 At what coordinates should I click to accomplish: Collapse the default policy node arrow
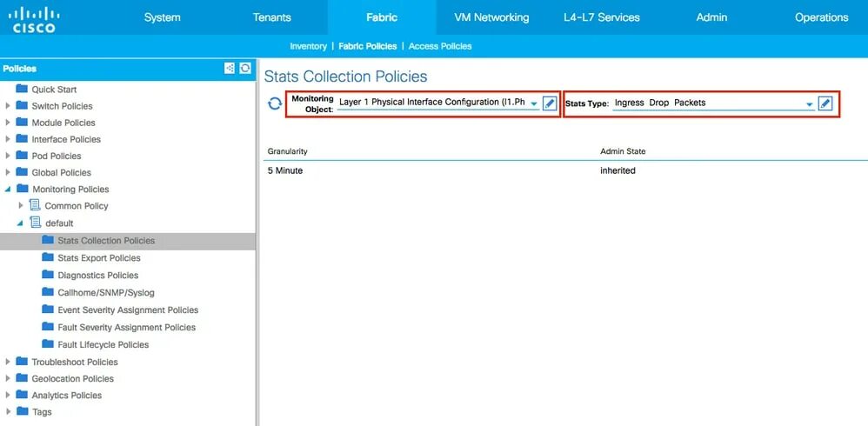click(20, 223)
